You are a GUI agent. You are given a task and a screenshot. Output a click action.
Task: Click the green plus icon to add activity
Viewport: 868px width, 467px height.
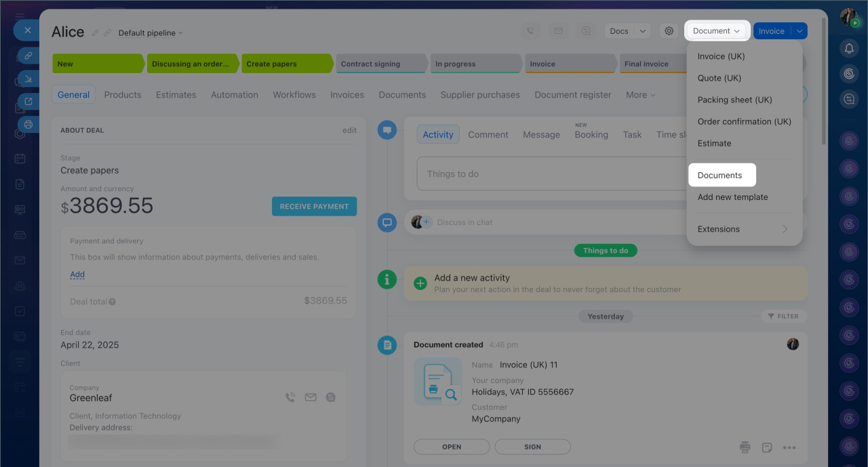pos(420,283)
